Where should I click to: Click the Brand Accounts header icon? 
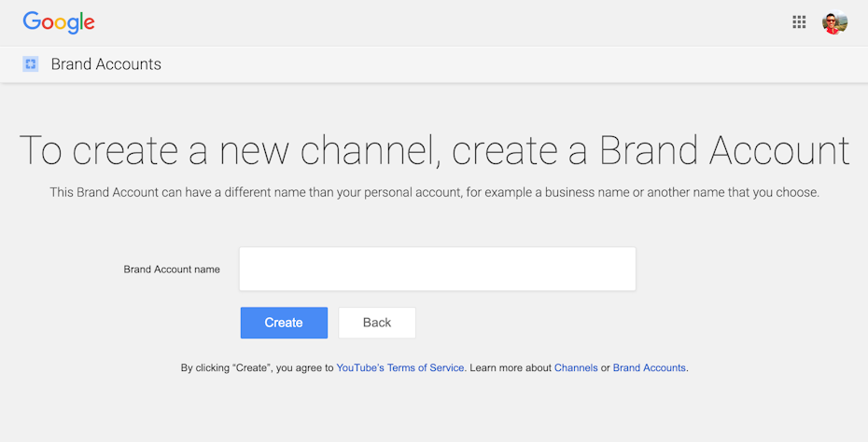31,64
